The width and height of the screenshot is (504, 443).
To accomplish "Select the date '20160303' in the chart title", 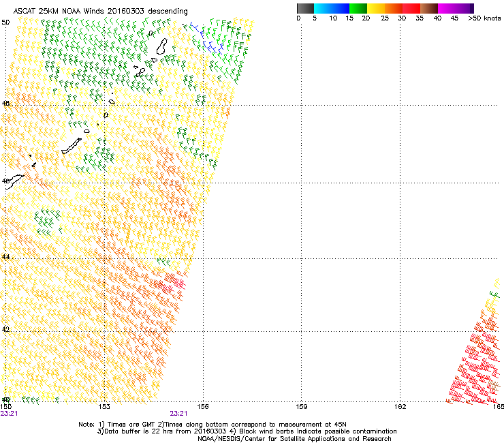I will pyautogui.click(x=126, y=11).
